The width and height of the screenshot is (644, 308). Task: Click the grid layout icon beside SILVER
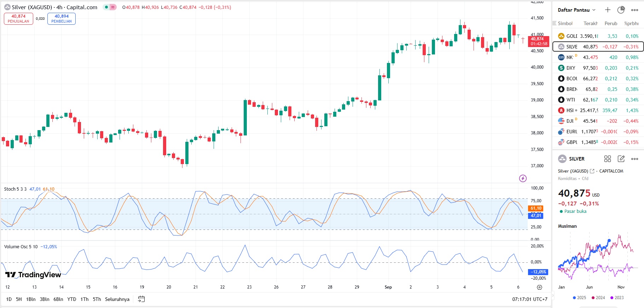pos(608,159)
